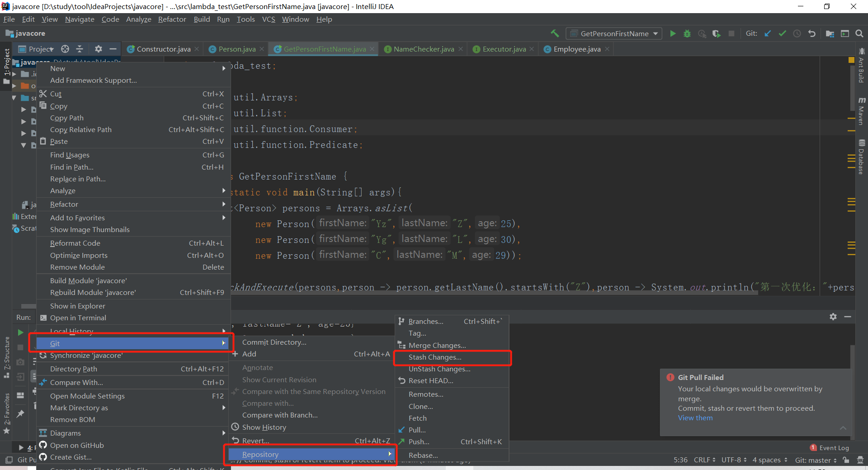Click the Build Project hammer icon
Screen dimensions: 868x470
point(555,33)
